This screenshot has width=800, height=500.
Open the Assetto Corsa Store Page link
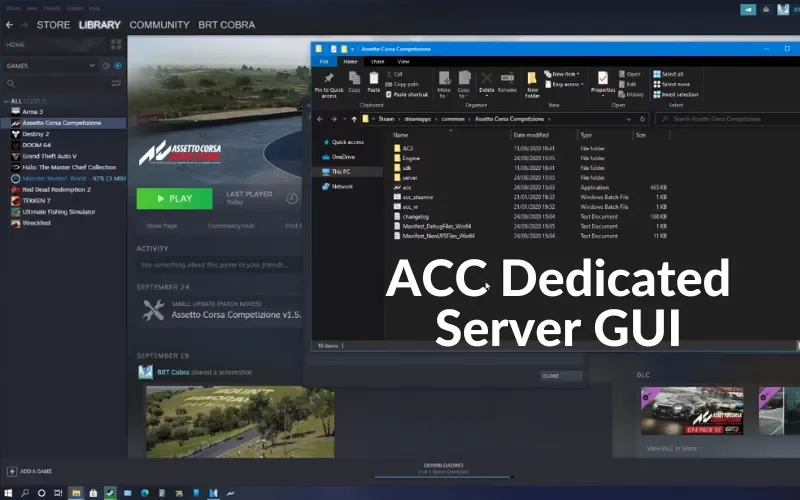162,226
